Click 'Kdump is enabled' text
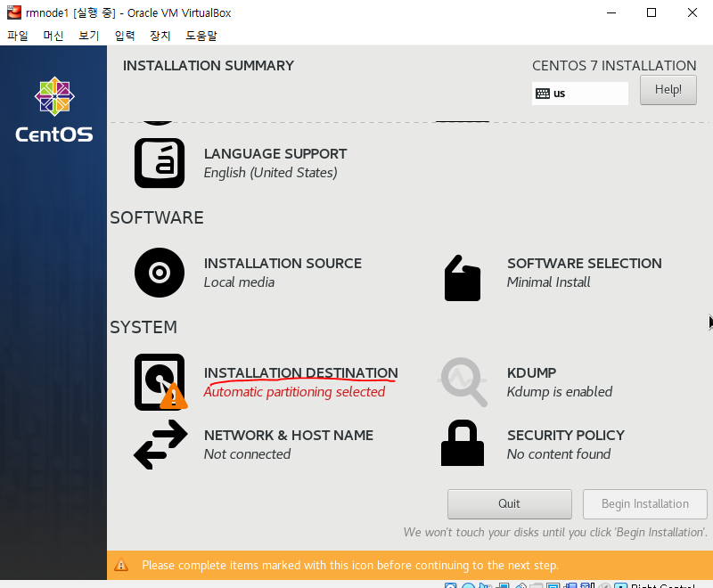 pyautogui.click(x=560, y=392)
